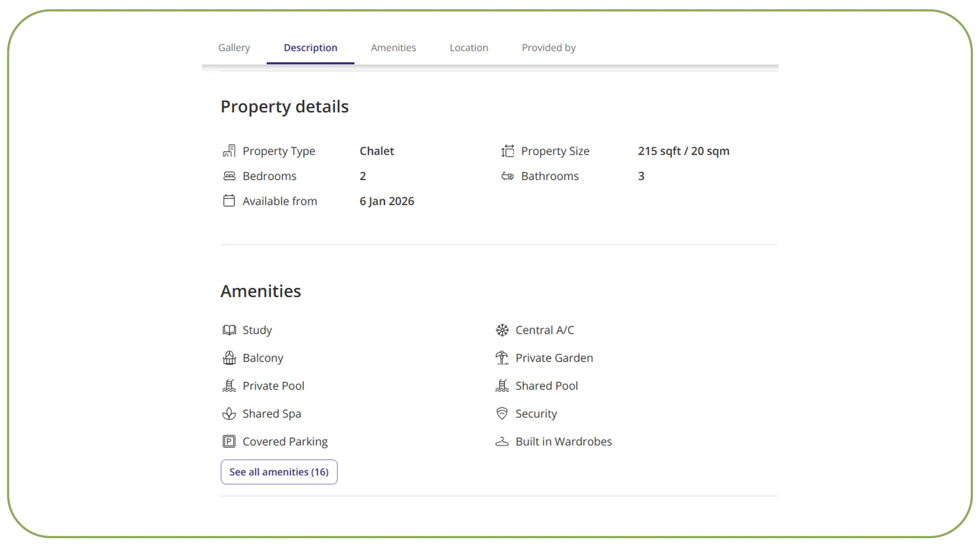Viewport: 980px width, 547px height.
Task: Open the Provided by section
Action: click(548, 47)
